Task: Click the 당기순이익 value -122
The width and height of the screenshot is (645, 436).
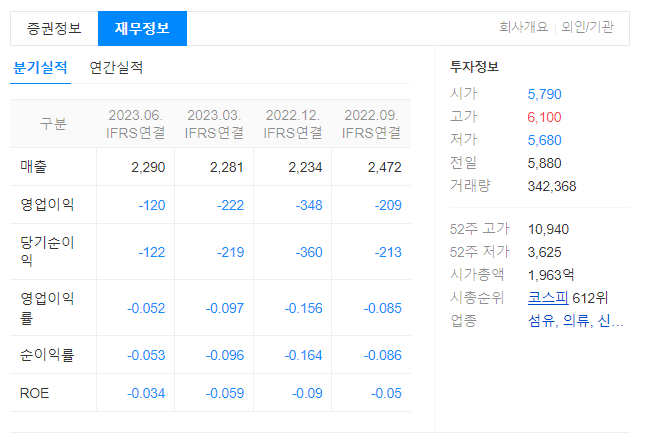Action: click(152, 252)
